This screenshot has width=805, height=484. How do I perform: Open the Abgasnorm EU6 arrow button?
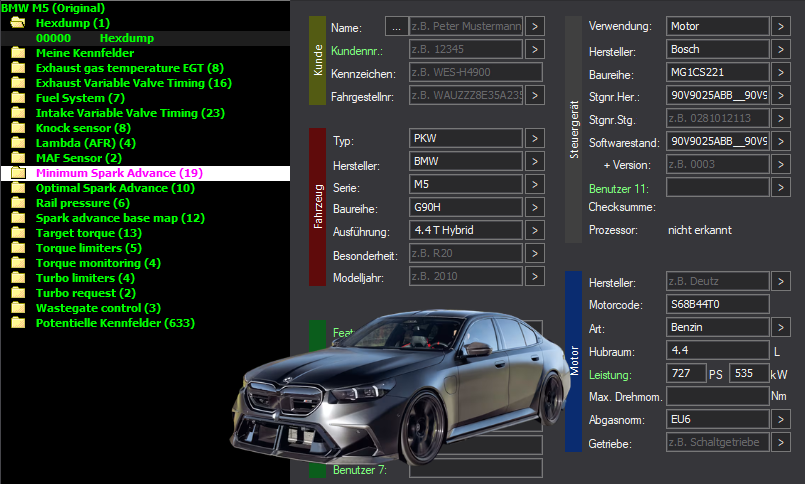(781, 419)
